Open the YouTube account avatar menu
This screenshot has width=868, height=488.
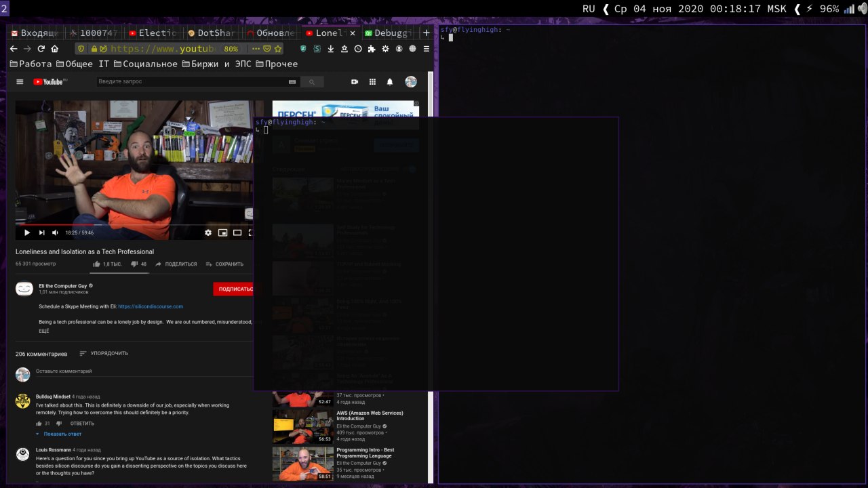411,81
